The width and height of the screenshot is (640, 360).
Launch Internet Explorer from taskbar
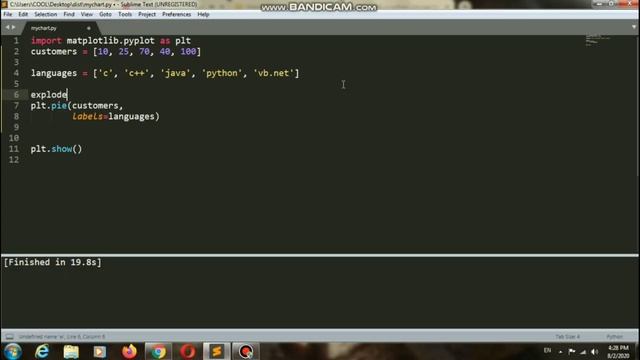pos(42,351)
